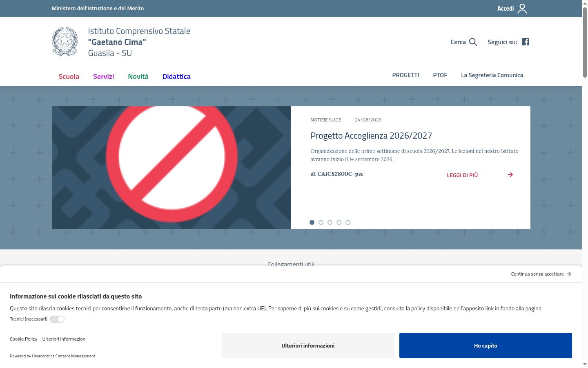Select the first carousel slide dot
Viewport: 588px width, 368px height.
point(312,222)
